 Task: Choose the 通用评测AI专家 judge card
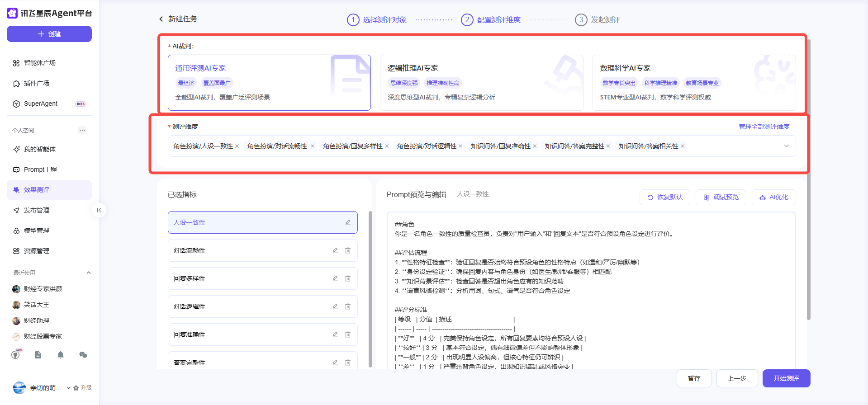[x=269, y=83]
